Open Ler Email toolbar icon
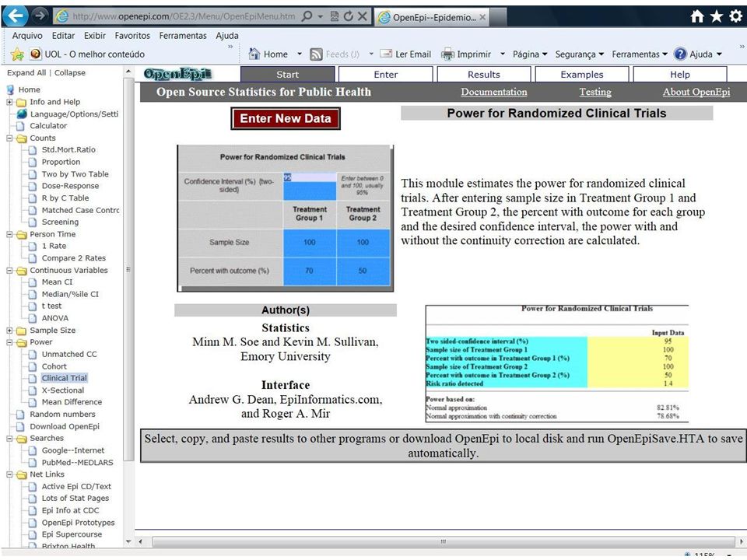This screenshot has height=560, width=747. tap(386, 54)
